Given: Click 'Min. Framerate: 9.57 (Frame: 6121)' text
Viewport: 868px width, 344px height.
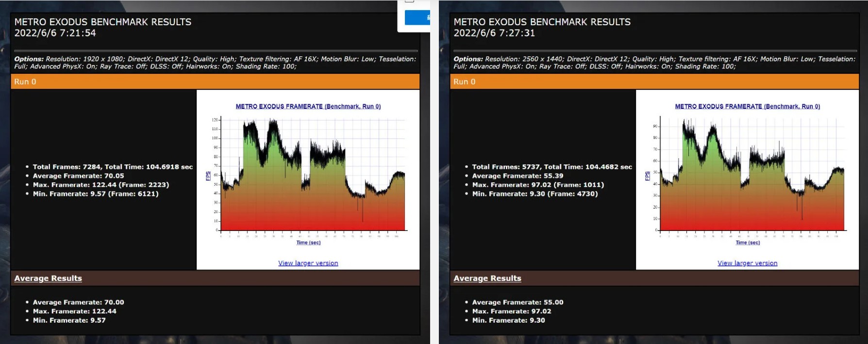Looking at the screenshot, I should [96, 194].
